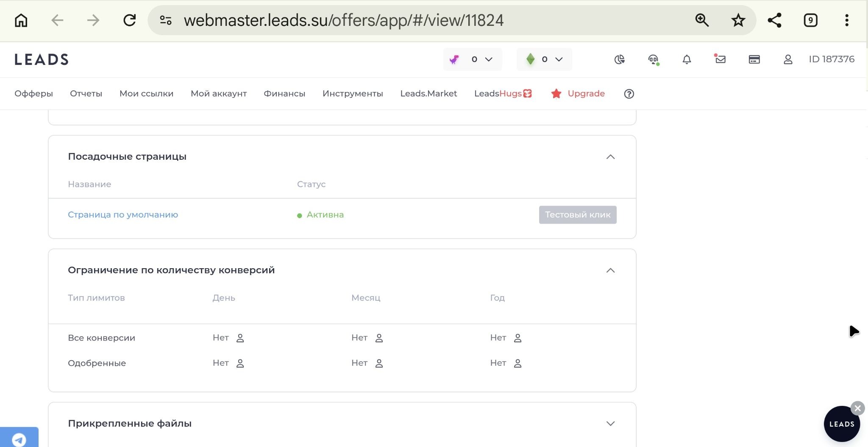Image resolution: width=868 pixels, height=447 pixels.
Task: Click person icon for Все конверсии yearly limit
Action: click(518, 338)
